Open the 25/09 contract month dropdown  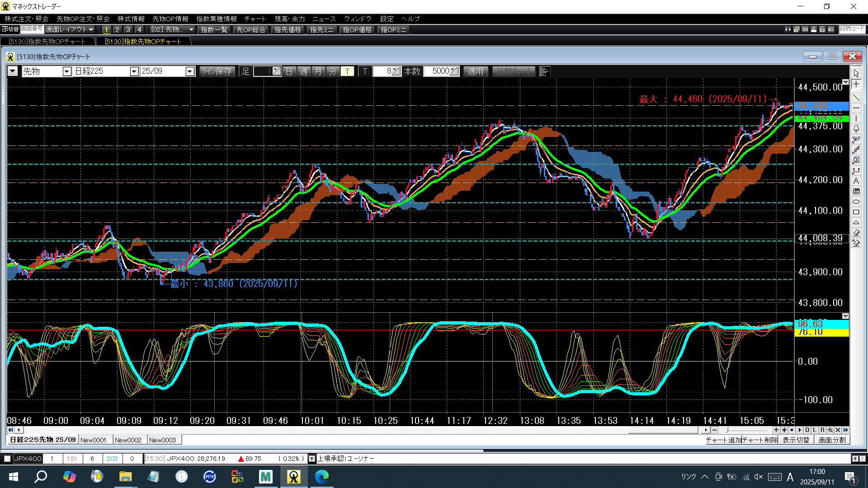190,71
